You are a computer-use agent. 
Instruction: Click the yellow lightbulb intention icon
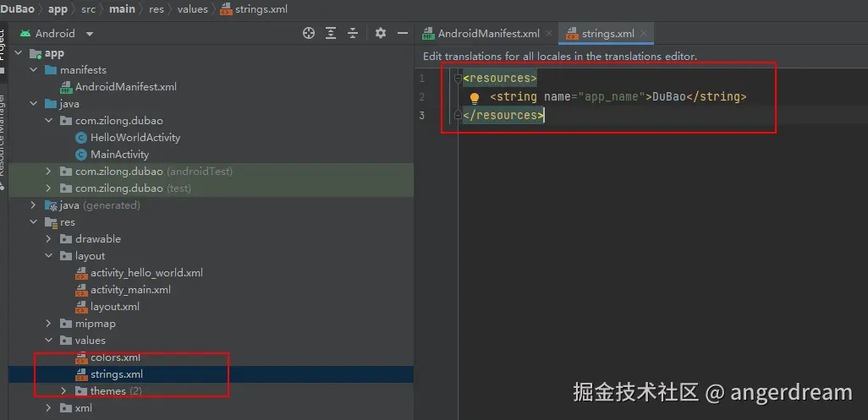[x=475, y=98]
